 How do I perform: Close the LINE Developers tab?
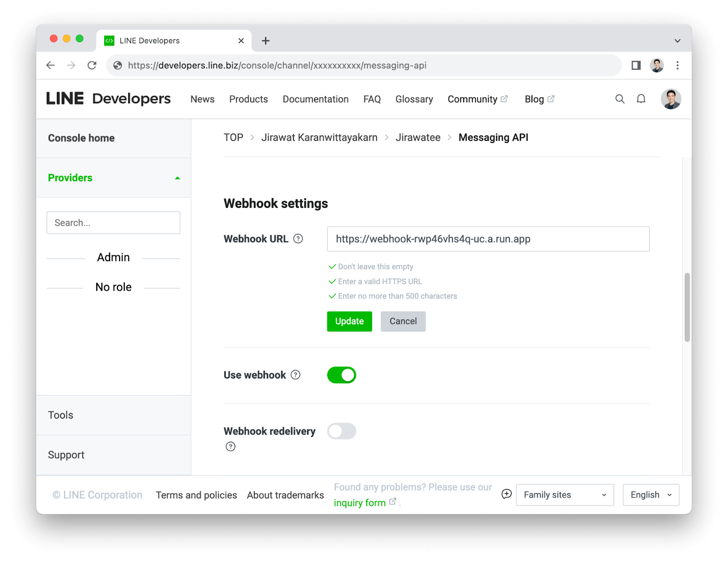pyautogui.click(x=241, y=41)
